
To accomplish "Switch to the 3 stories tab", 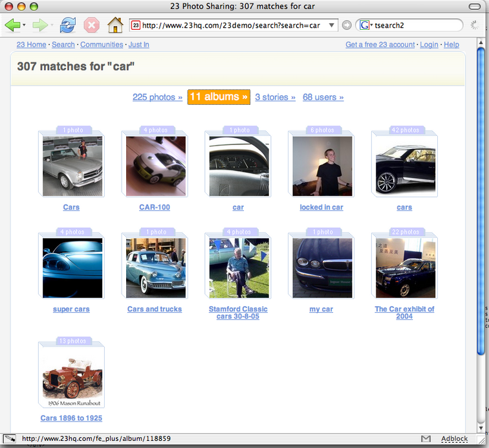I will pyautogui.click(x=275, y=97).
